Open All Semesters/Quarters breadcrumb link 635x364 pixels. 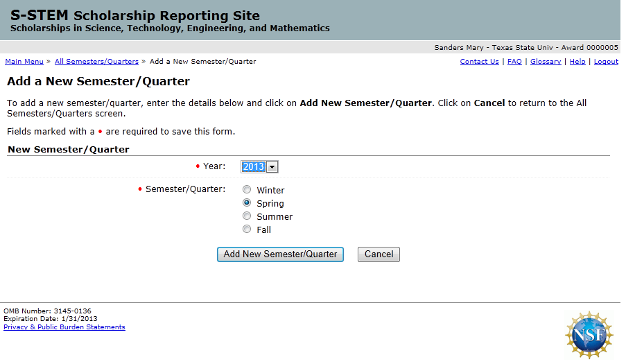(x=96, y=62)
